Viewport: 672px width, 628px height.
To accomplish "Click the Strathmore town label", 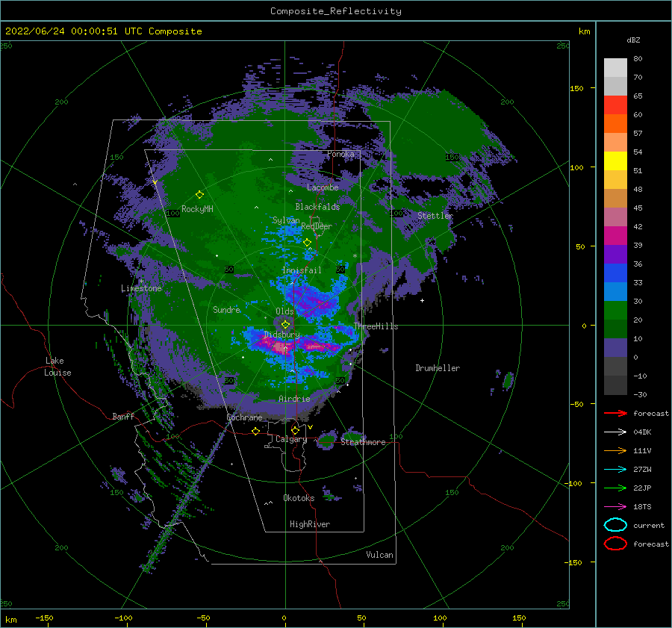I will 363,442.
